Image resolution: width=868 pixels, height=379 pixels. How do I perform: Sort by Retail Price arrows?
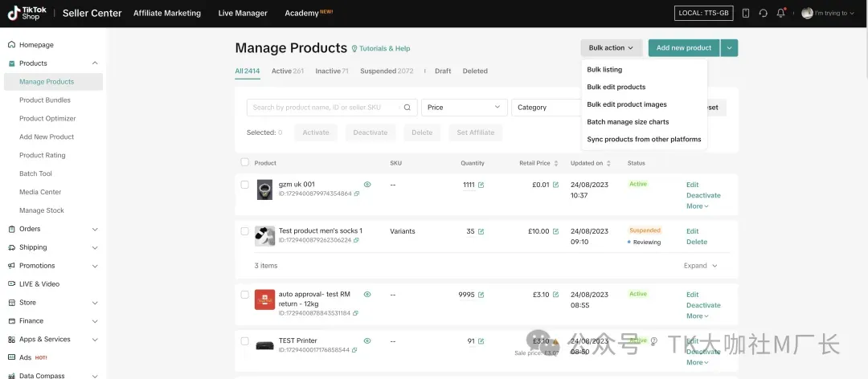coord(556,163)
